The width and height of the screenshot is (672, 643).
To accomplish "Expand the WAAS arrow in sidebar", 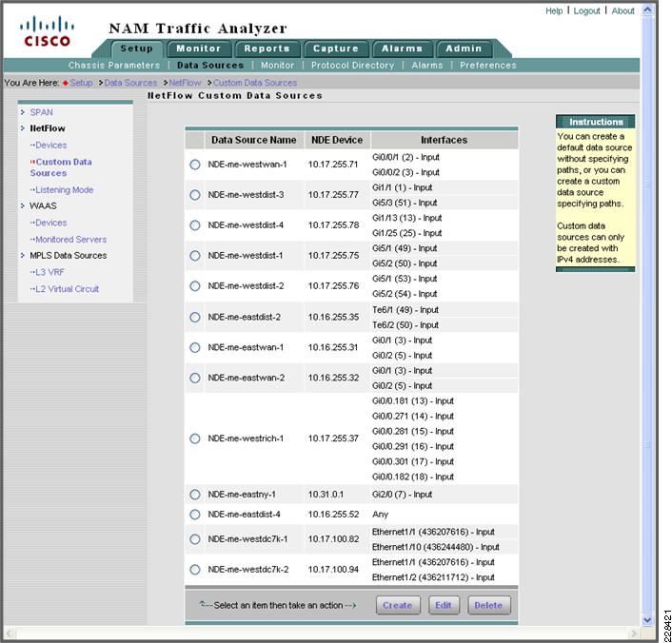I will [23, 205].
